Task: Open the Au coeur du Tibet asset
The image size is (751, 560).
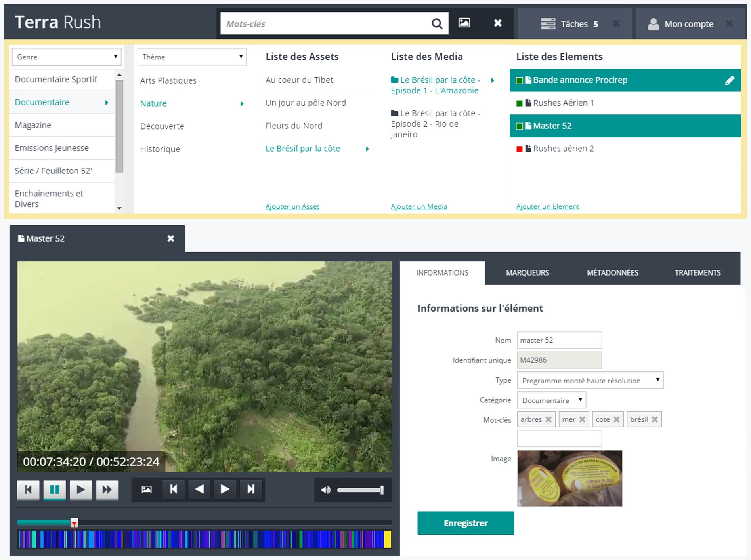Action: pos(299,80)
